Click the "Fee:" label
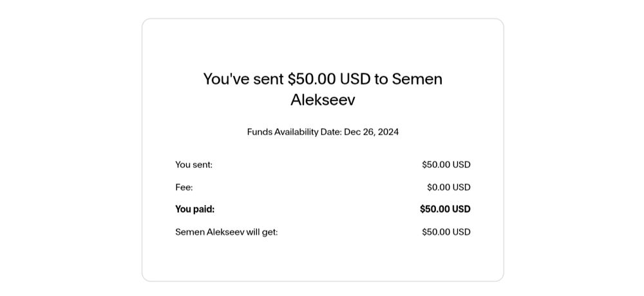This screenshot has width=644, height=296. (184, 187)
